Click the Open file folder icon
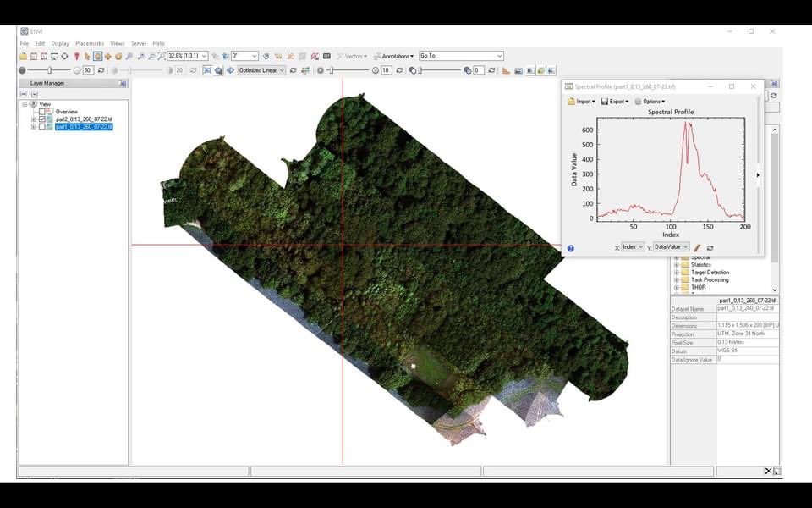 [x=24, y=56]
